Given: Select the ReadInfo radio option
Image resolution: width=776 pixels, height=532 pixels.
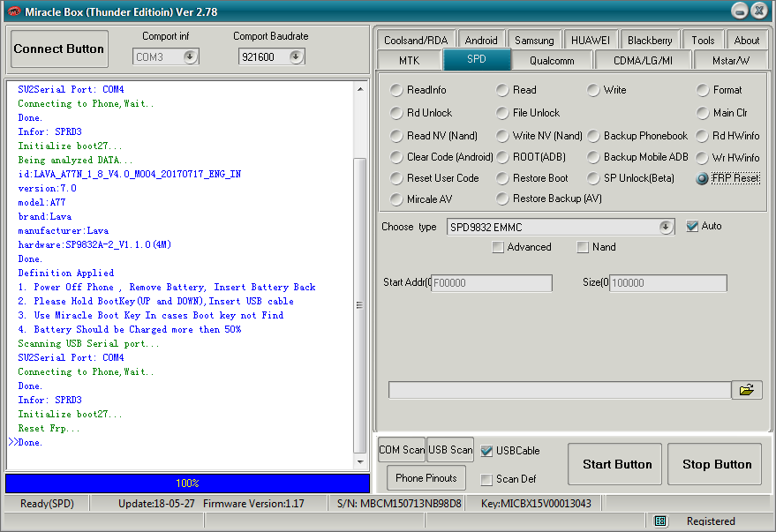Looking at the screenshot, I should (x=418, y=90).
